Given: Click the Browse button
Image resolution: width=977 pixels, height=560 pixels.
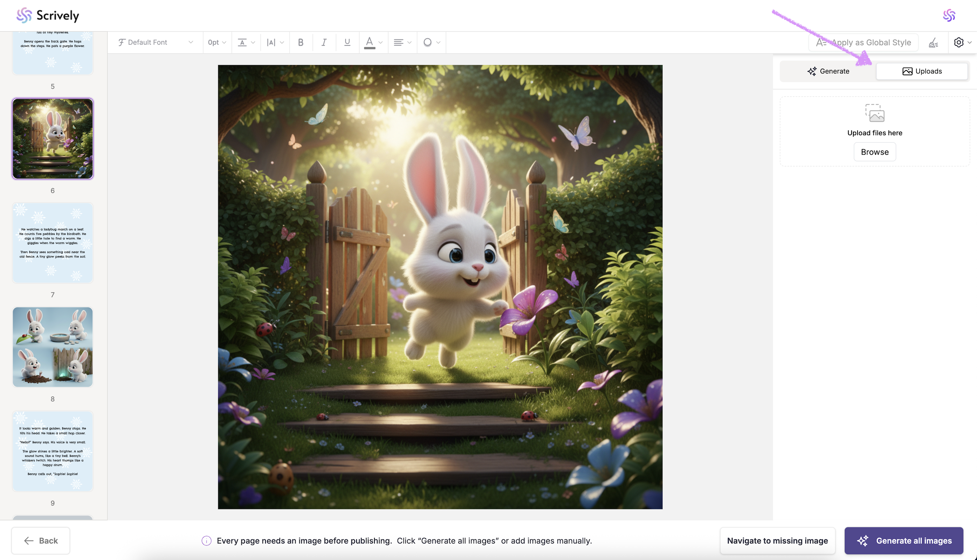Looking at the screenshot, I should tap(875, 152).
